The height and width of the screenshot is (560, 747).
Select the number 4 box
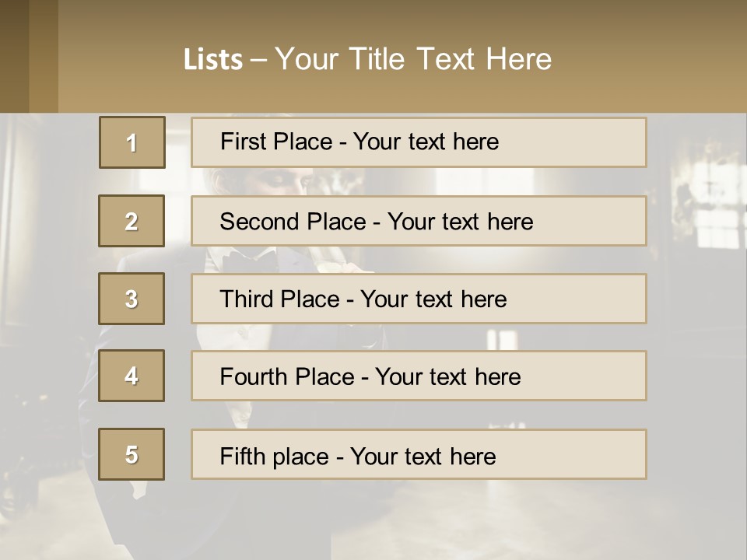pyautogui.click(x=132, y=376)
